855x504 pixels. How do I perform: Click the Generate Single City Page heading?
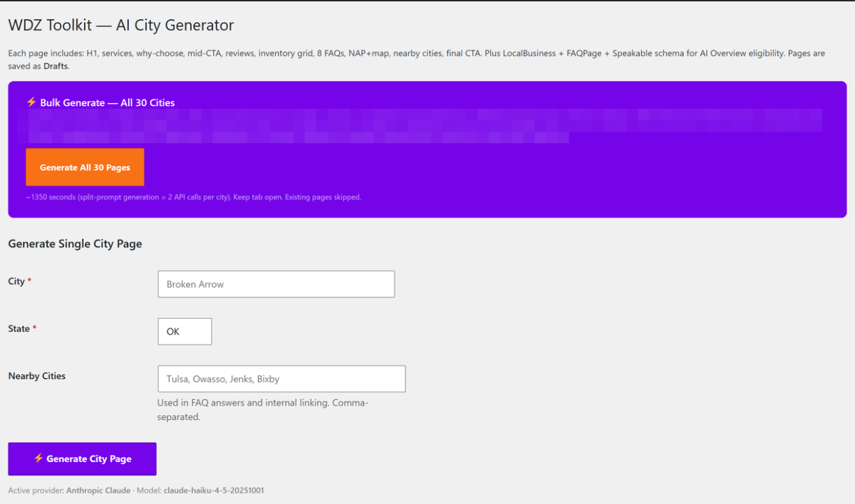point(75,243)
